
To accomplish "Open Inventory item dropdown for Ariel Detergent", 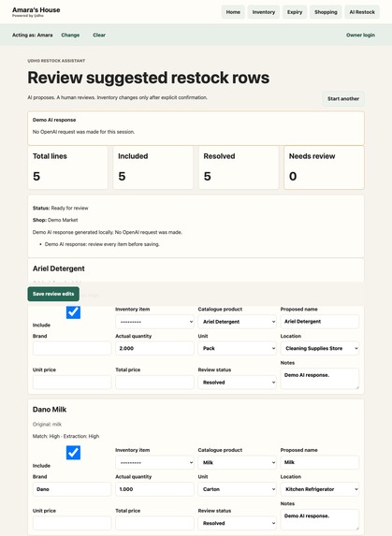I will 154,322.
